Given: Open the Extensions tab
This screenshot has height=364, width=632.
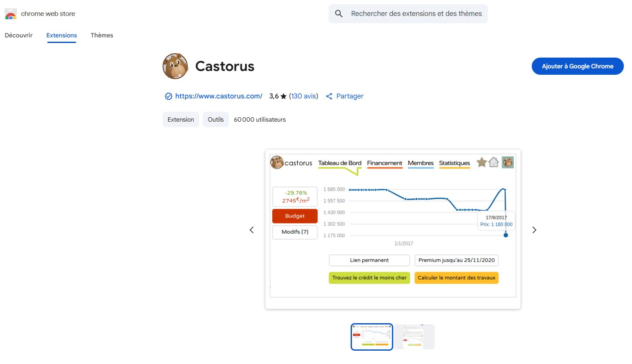Looking at the screenshot, I should (x=61, y=35).
